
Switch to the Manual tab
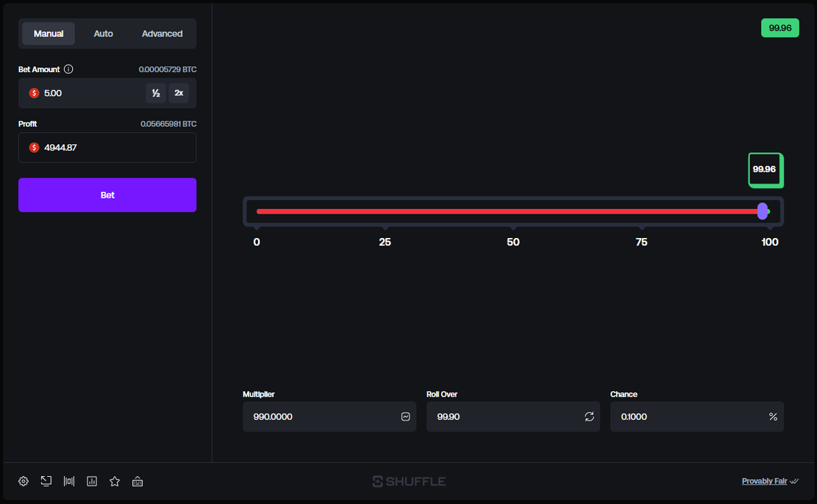click(x=48, y=33)
